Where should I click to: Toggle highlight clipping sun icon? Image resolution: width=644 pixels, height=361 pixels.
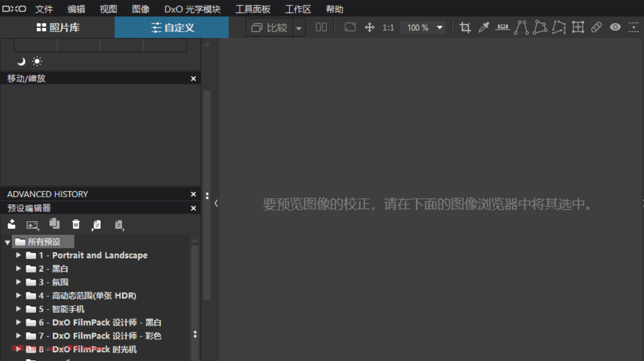(x=37, y=61)
